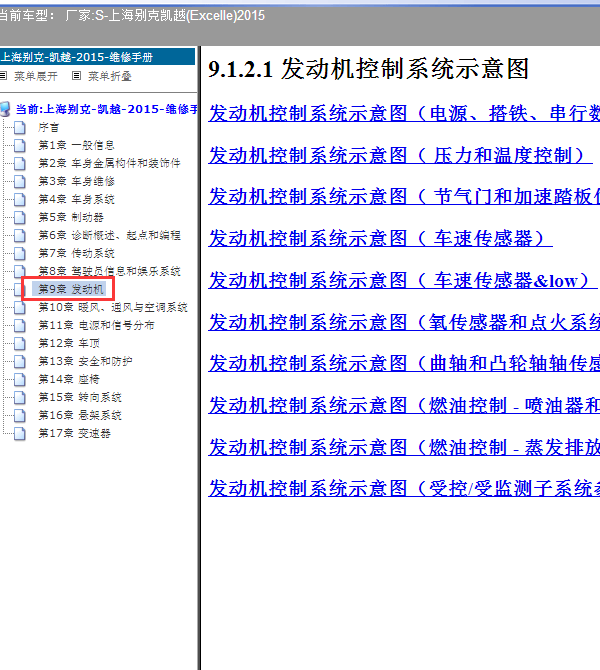Screen dimensions: 600x670
Task: Open 第12章 车顶
Action: click(x=69, y=343)
